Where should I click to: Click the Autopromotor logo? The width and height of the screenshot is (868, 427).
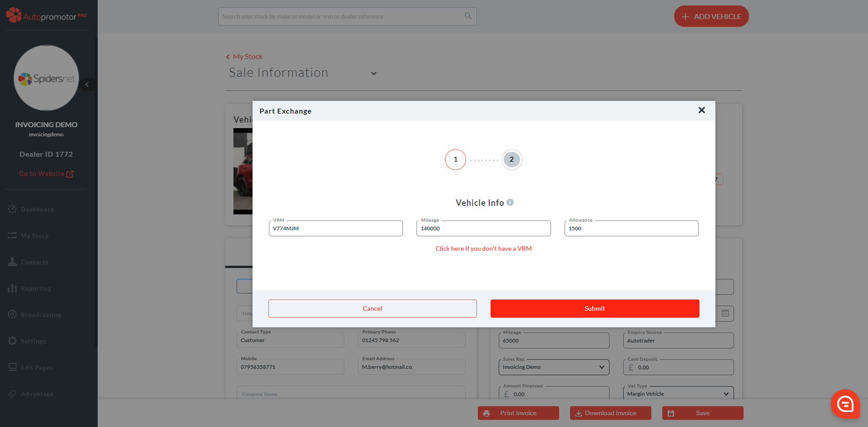point(46,16)
